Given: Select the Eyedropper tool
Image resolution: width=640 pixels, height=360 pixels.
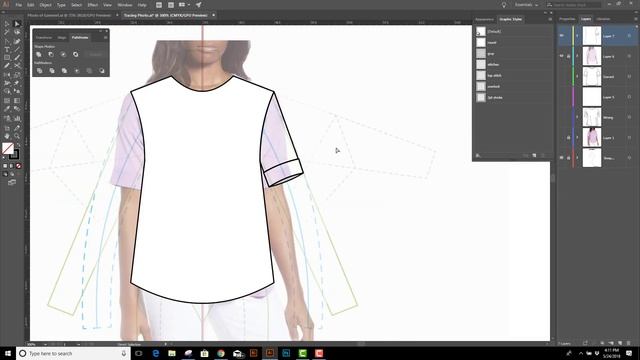Looking at the screenshot, I should 7,109.
